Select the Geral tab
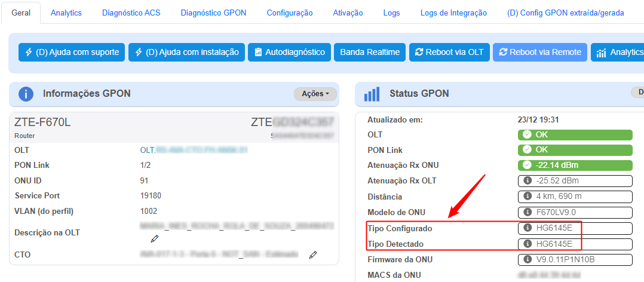 pyautogui.click(x=21, y=13)
